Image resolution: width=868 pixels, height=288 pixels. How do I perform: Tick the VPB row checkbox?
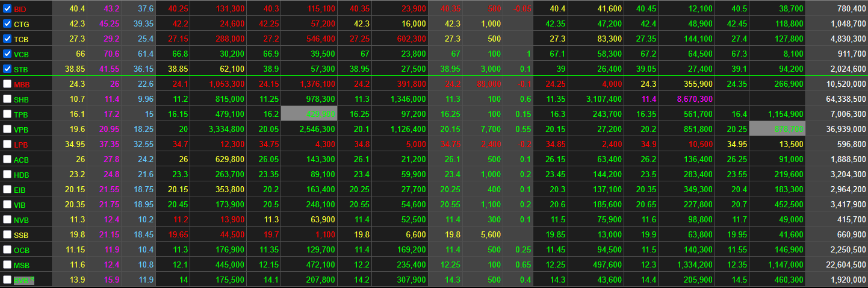point(7,129)
